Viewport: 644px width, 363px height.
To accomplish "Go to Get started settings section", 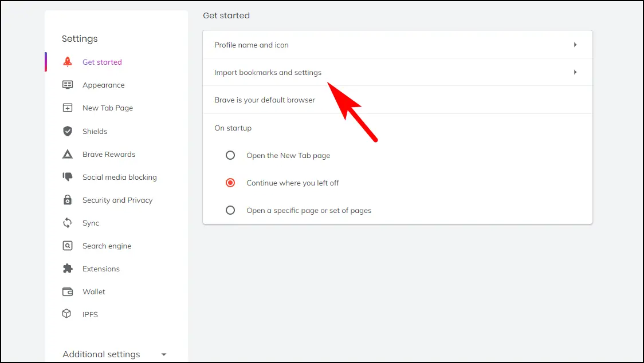I will 102,62.
